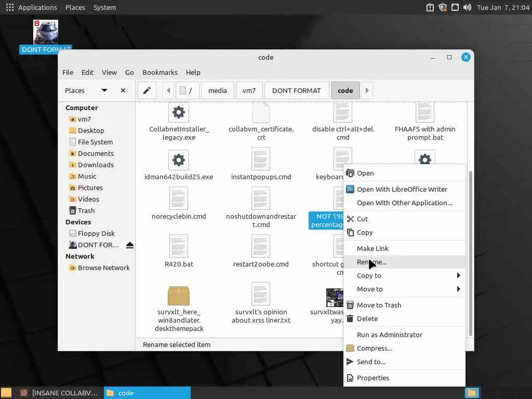Open the Go menu
The image size is (532, 399).
(x=129, y=72)
